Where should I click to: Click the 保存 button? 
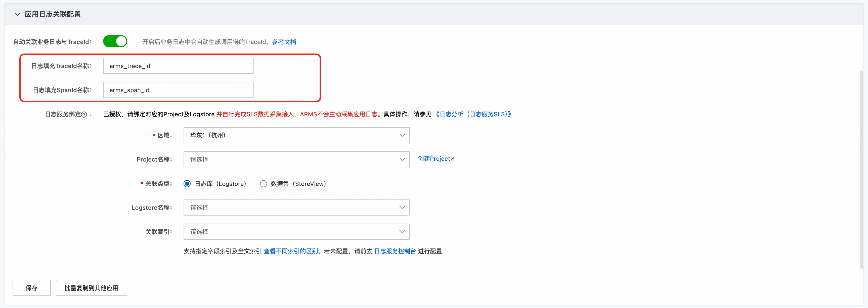tap(32, 288)
